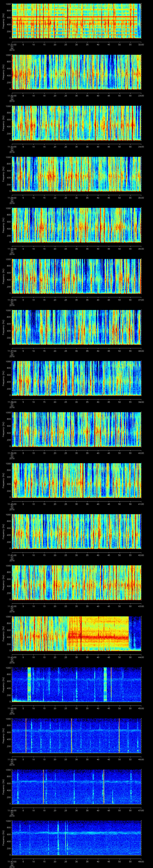The width and height of the screenshot is (153, 868).
Task: Click the '11:34:00' start time label
Action: coord(12,198)
